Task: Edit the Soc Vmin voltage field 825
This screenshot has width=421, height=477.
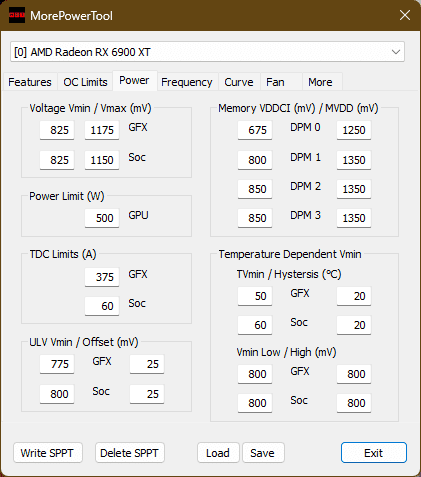Action: point(57,160)
